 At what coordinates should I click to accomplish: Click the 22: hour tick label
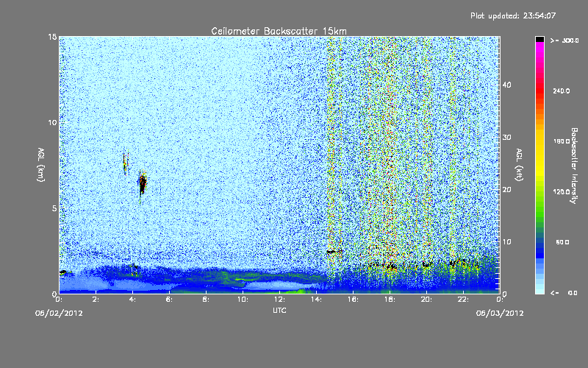click(x=463, y=300)
